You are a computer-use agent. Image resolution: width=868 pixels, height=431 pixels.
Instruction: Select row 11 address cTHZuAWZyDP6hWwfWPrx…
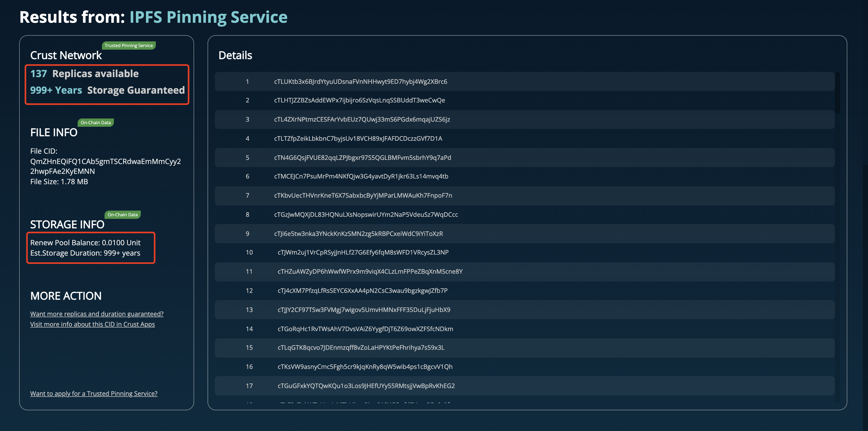coord(370,271)
